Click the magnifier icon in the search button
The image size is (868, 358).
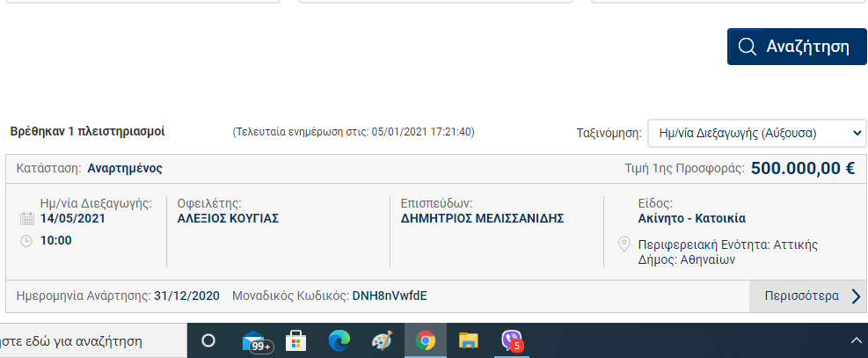748,47
